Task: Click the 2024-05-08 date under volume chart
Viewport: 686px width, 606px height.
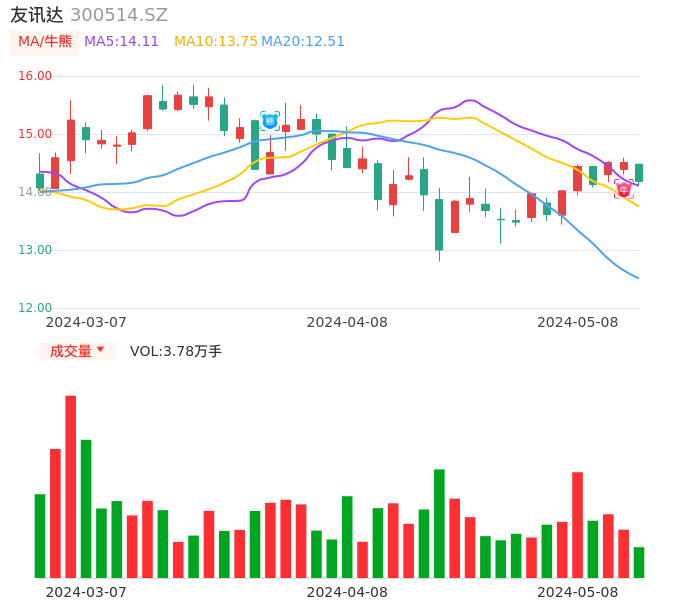Action: coord(577,592)
